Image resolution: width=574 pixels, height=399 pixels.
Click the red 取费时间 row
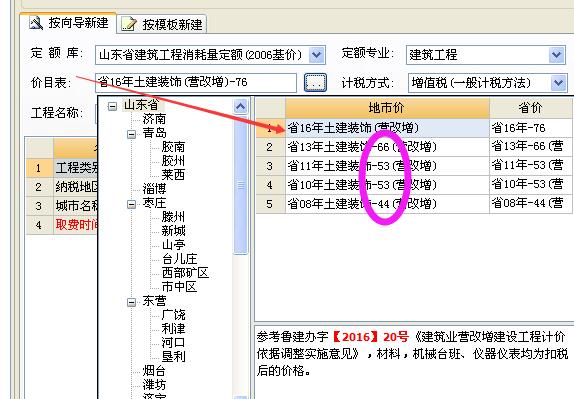[62, 225]
